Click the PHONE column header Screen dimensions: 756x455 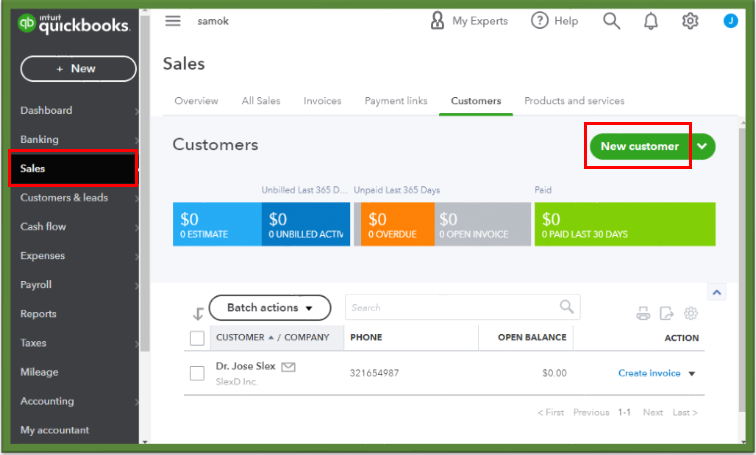point(366,337)
